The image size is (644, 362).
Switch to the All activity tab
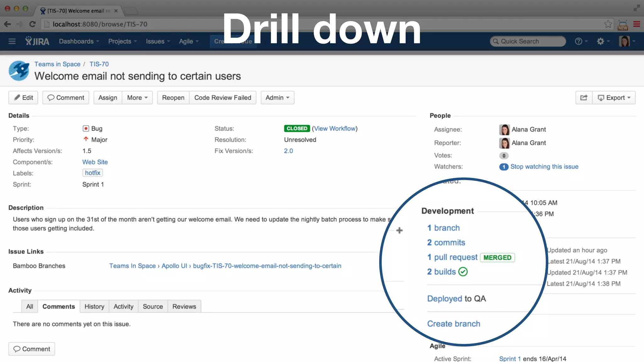(x=30, y=306)
